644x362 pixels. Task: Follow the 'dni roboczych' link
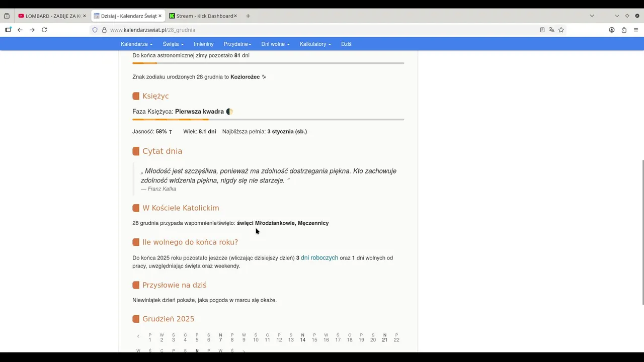tap(319, 258)
